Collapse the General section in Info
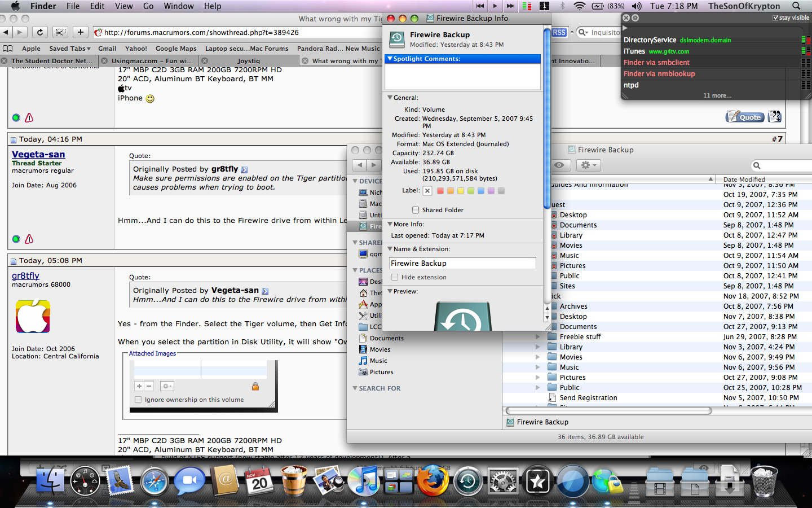The height and width of the screenshot is (508, 812). [390, 98]
